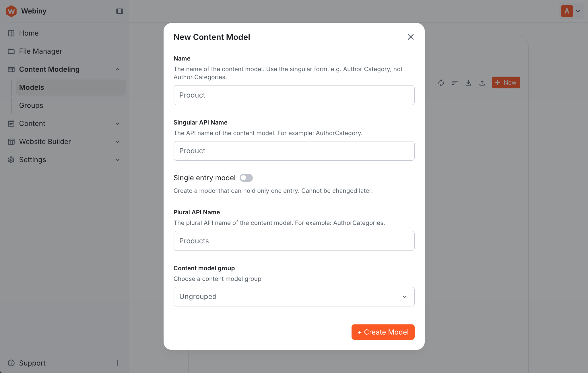Click the Create Model button

[x=383, y=332]
